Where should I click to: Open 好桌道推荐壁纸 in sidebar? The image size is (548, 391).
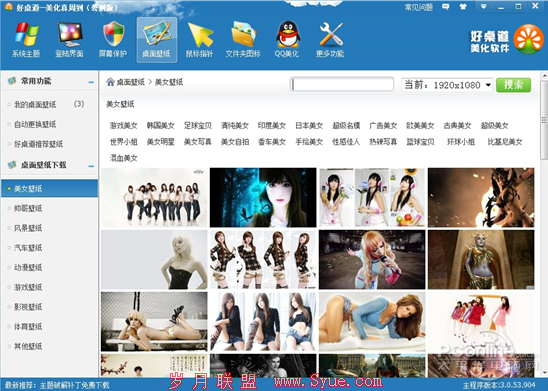[38, 144]
